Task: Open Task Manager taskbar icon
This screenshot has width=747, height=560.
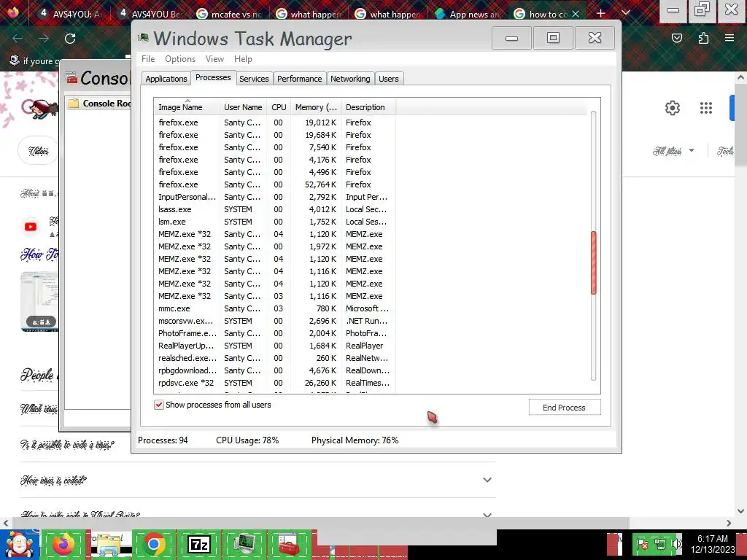Action: pyautogui.click(x=244, y=544)
